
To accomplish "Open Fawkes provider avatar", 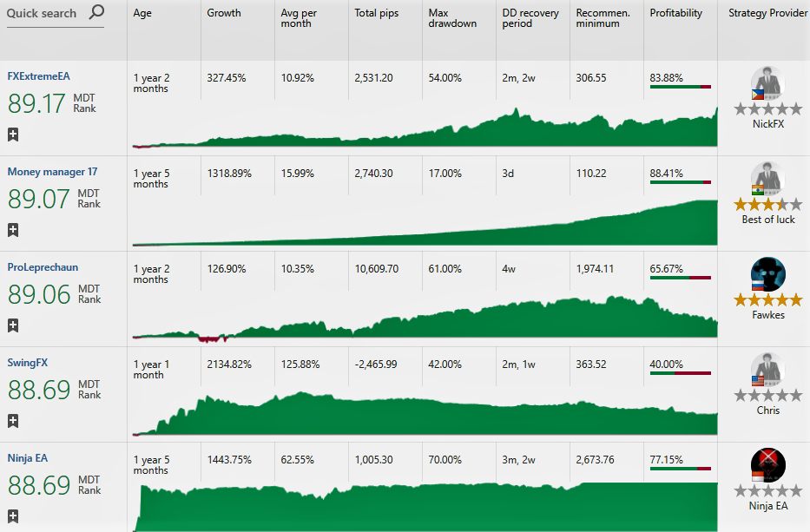I will (768, 274).
